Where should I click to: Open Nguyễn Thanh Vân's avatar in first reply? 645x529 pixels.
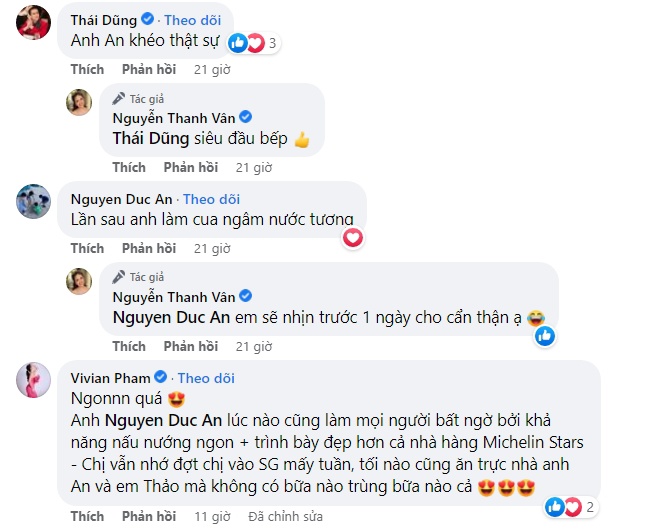click(78, 102)
